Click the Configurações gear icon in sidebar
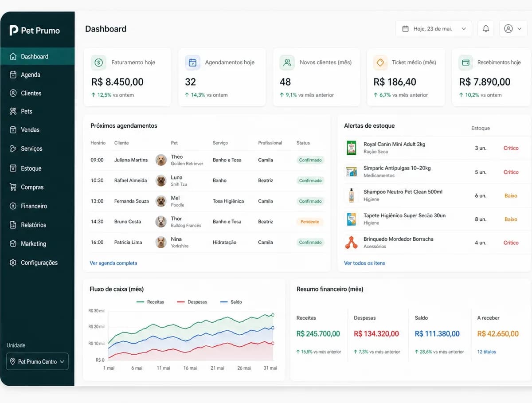532x403 pixels. (13, 262)
